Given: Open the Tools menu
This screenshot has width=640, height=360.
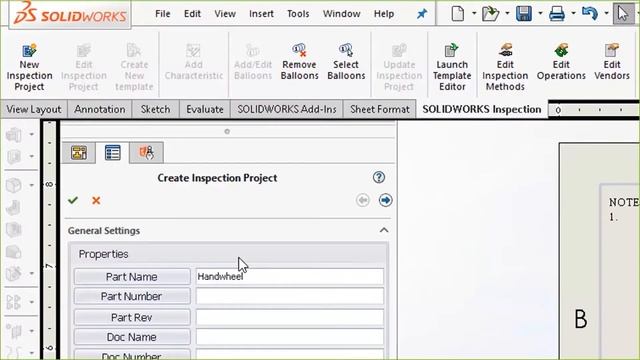Looking at the screenshot, I should pyautogui.click(x=298, y=14).
